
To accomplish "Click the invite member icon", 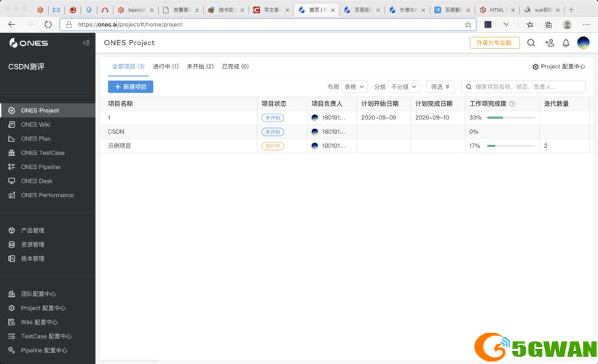I will tap(550, 43).
